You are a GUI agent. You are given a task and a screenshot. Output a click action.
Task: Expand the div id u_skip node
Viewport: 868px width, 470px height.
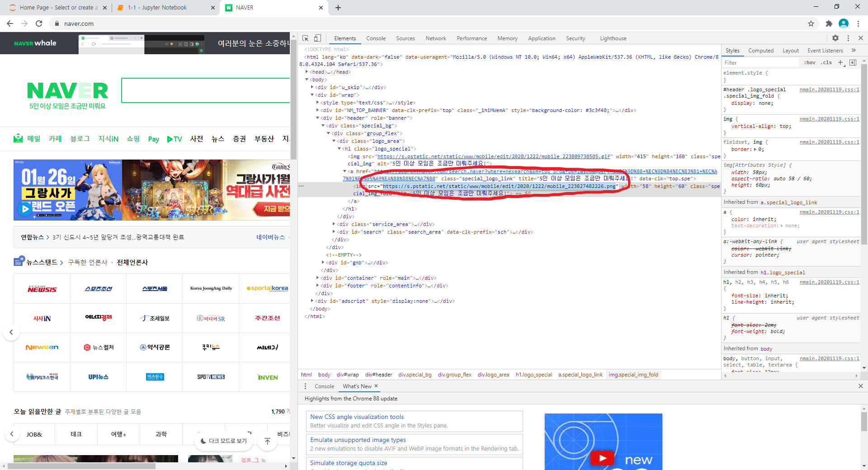click(x=312, y=87)
